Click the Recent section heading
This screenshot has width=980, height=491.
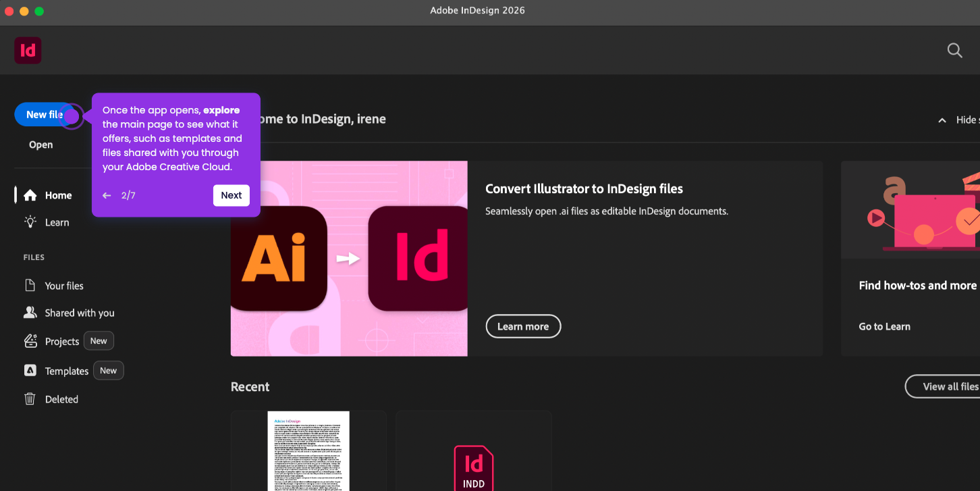250,387
